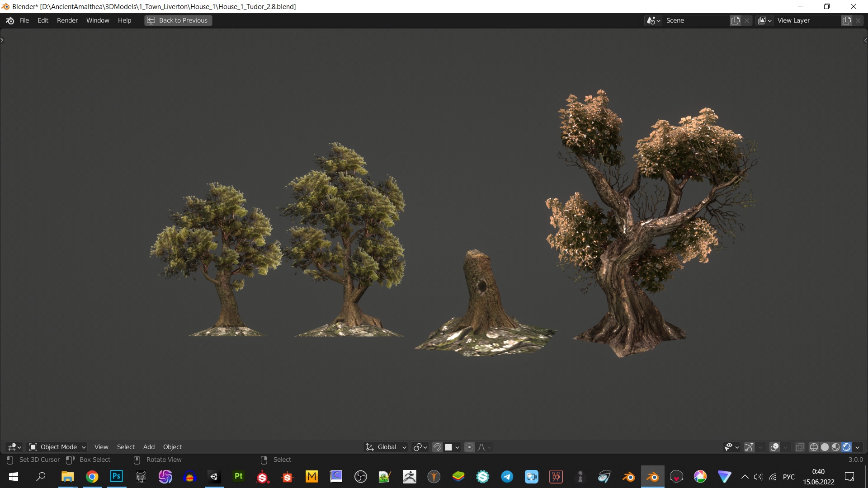Open the editor type selector icon
868x488 pixels.
pyautogui.click(x=14, y=447)
